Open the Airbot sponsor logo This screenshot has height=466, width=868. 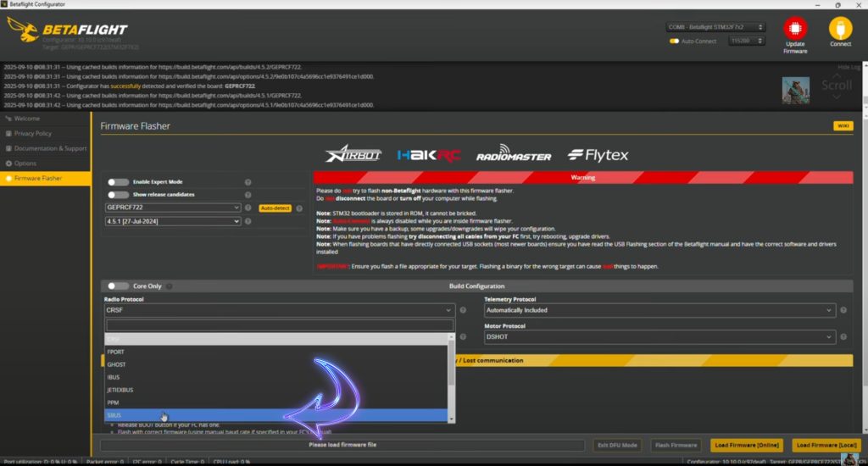click(x=353, y=155)
